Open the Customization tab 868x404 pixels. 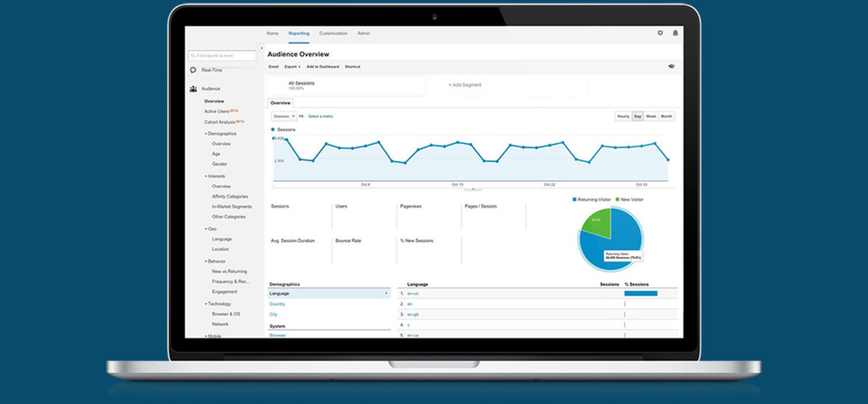tap(333, 33)
